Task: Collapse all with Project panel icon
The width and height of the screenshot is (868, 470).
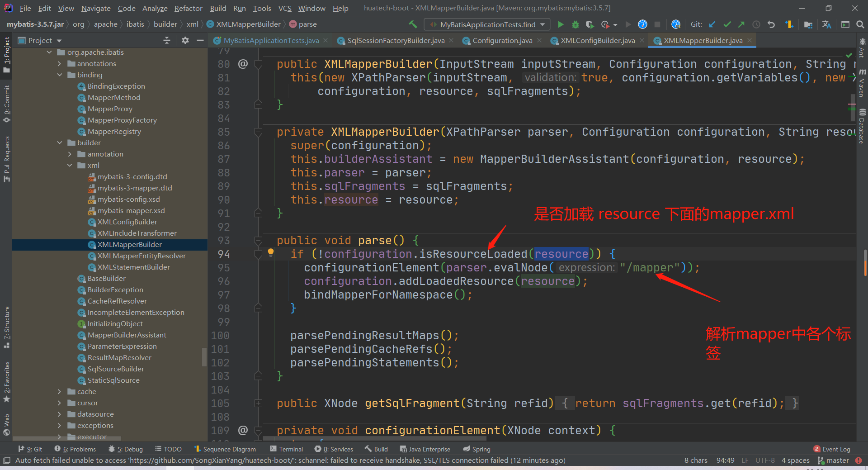Action: pyautogui.click(x=167, y=40)
